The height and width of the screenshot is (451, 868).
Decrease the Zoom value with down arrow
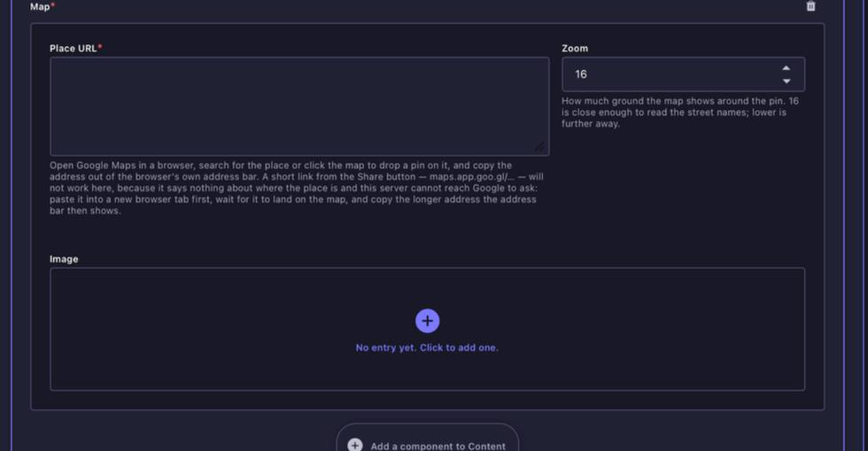pyautogui.click(x=787, y=81)
